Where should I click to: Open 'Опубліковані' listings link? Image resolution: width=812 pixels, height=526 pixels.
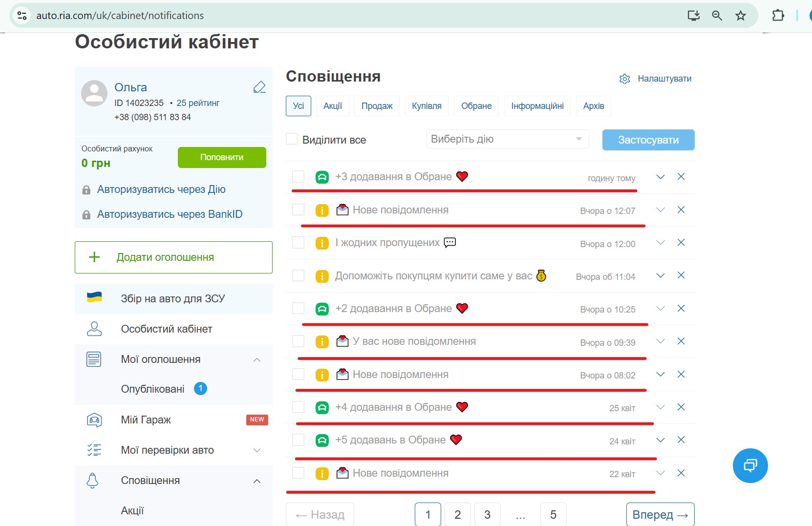(153, 389)
